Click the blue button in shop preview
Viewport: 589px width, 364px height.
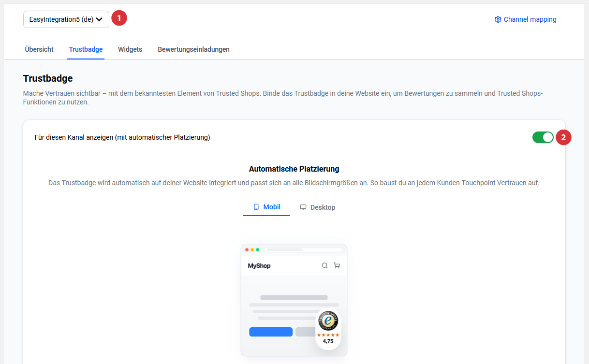(x=271, y=332)
